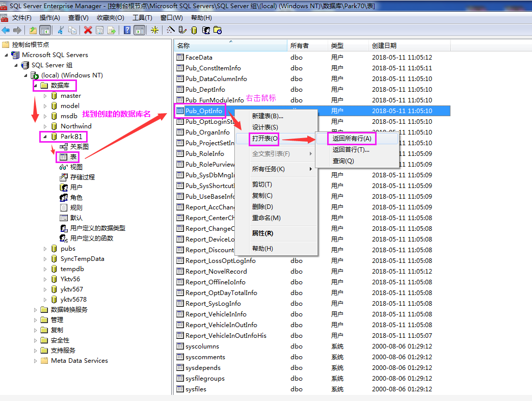Open the 工具(T) menu
The image size is (532, 401).
[x=142, y=18]
